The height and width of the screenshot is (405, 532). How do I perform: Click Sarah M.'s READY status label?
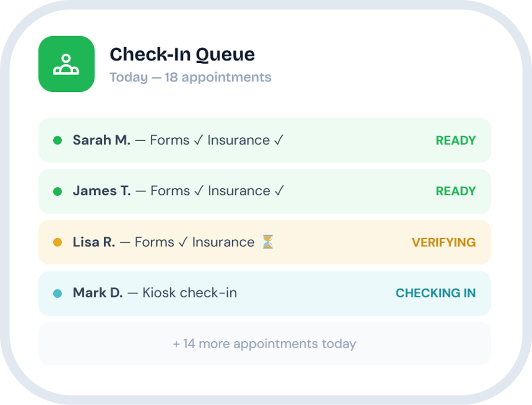[x=455, y=141]
